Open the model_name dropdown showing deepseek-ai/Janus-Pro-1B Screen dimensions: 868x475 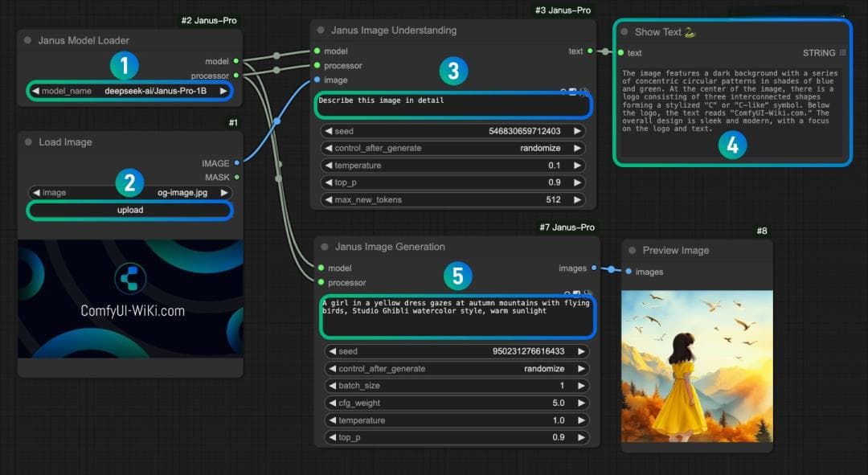pyautogui.click(x=130, y=91)
